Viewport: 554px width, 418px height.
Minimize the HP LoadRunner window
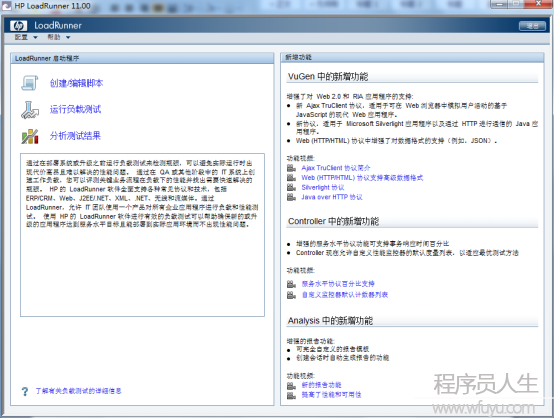click(499, 4)
